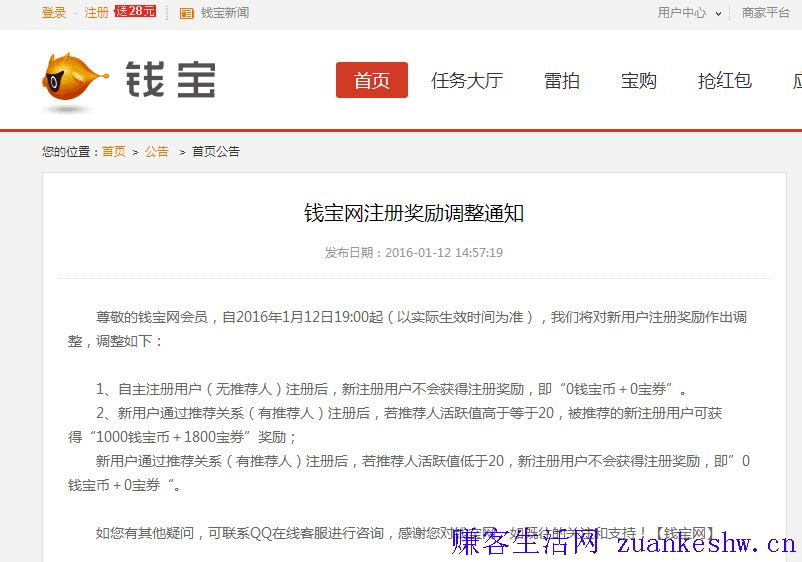Click the 钱宝 logo text
Viewport: 802px width, 562px height.
coord(171,80)
